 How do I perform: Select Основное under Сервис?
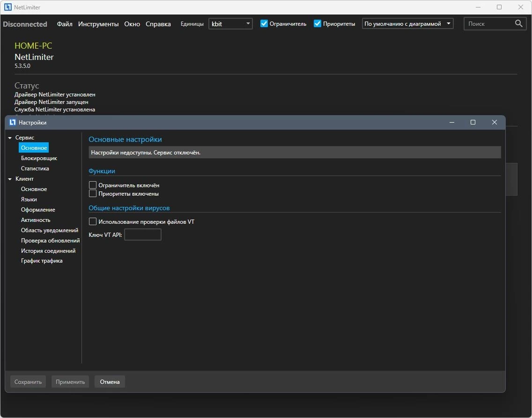(34, 148)
